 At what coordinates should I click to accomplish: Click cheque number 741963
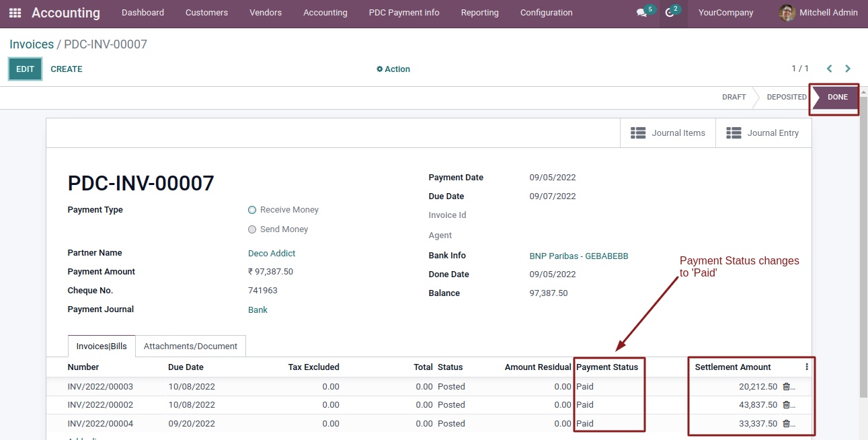pos(263,291)
